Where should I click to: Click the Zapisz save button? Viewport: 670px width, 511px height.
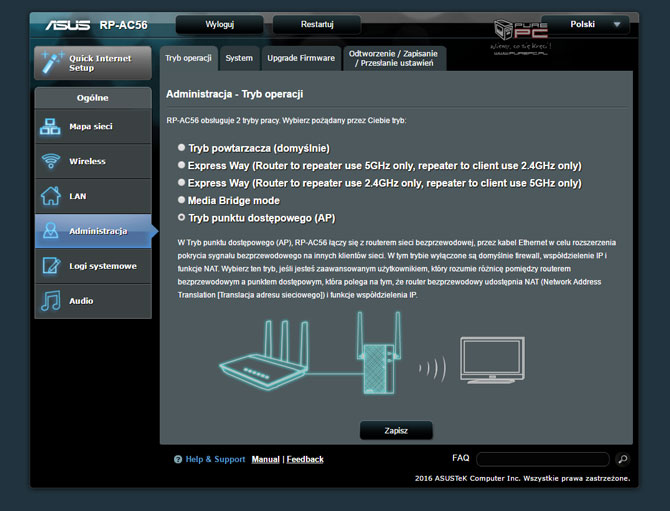[x=396, y=431]
